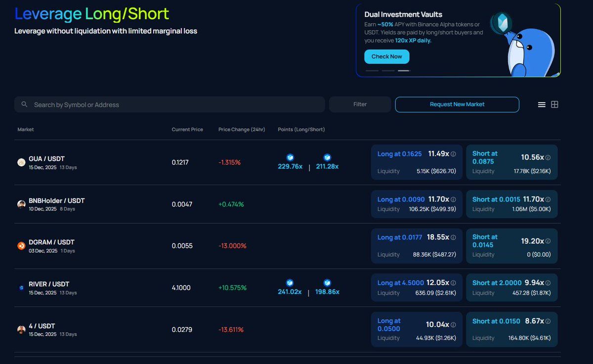Viewport: 593px width, 364px height.
Task: Open info icon beside RIVER 12.05x
Action: click(x=454, y=283)
